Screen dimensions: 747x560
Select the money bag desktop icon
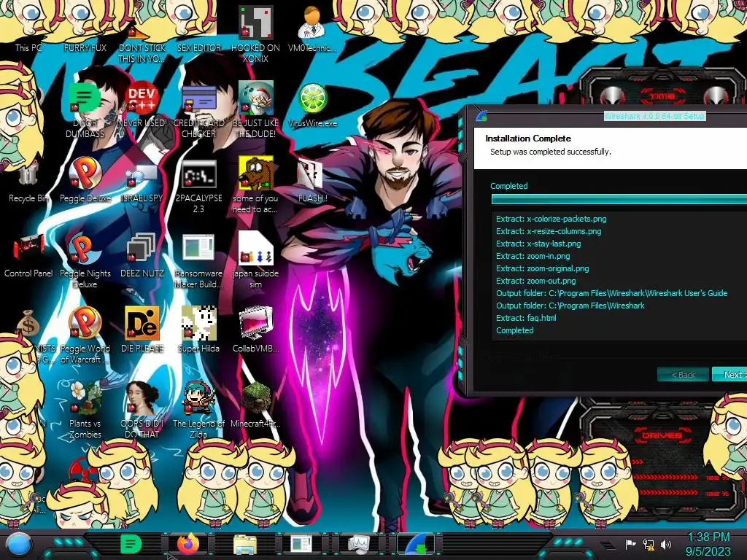coord(28,324)
